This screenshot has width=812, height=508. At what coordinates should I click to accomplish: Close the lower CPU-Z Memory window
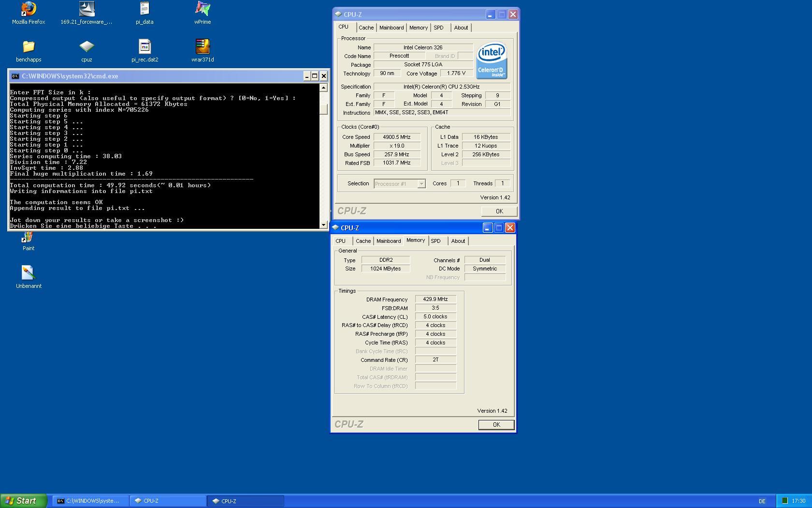(x=510, y=228)
